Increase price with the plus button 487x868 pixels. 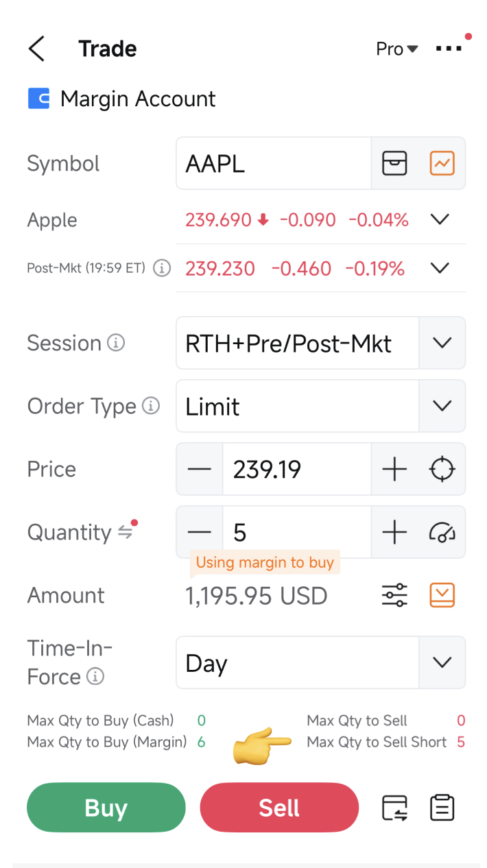pyautogui.click(x=394, y=470)
